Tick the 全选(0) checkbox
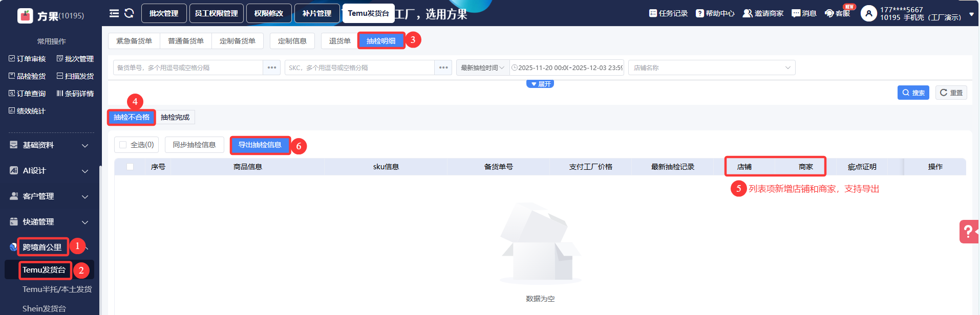980x315 pixels. pos(123,145)
